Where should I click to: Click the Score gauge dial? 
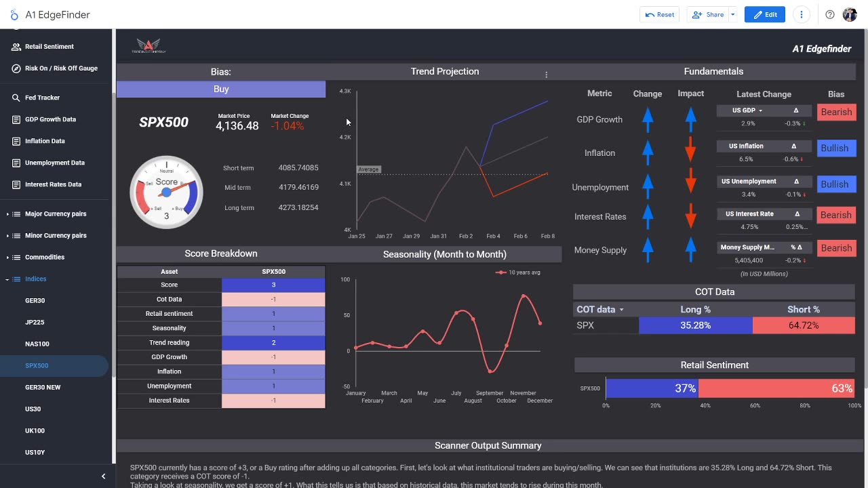point(166,192)
